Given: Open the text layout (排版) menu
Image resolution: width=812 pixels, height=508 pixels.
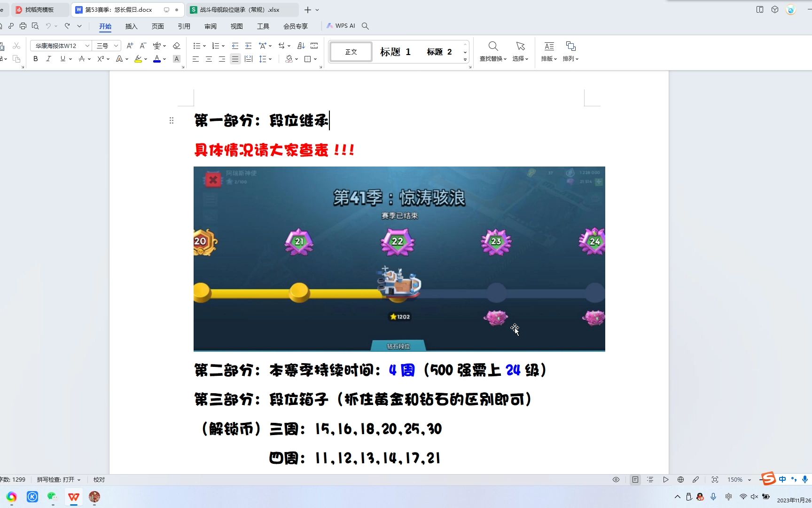Looking at the screenshot, I should [549, 51].
